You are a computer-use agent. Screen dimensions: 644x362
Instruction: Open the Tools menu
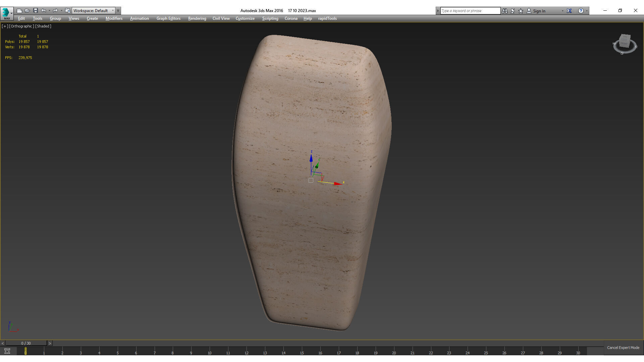coord(38,18)
